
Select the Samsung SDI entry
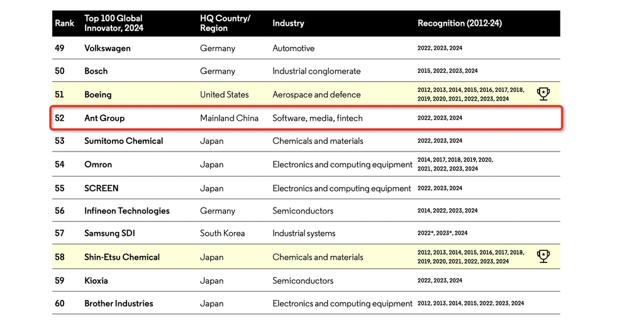109,233
